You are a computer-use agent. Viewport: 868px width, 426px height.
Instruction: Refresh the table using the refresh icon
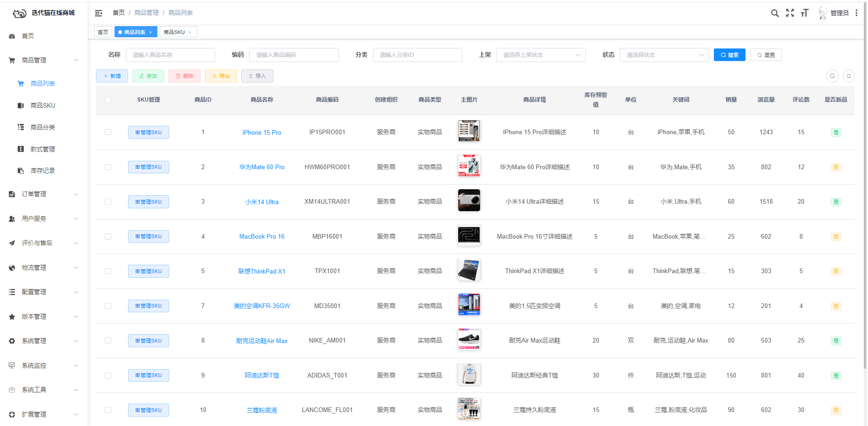[848, 76]
